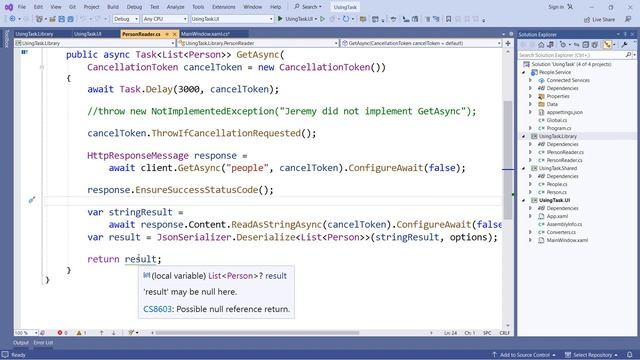This screenshot has height=360, width=640.
Task: Click the next issue down arrow
Action: click(113, 333)
